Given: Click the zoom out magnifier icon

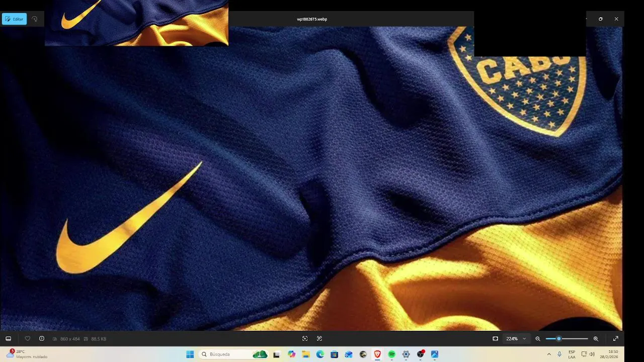Looking at the screenshot, I should click(538, 339).
